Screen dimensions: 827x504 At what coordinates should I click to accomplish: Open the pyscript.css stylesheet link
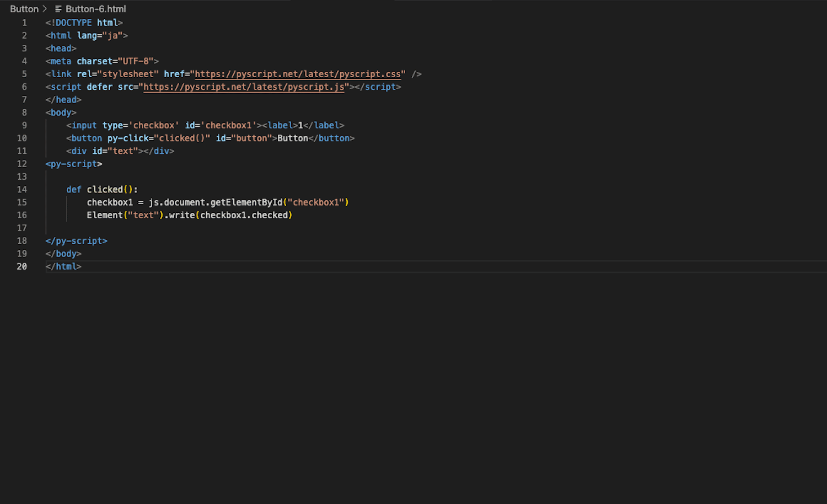pos(298,73)
